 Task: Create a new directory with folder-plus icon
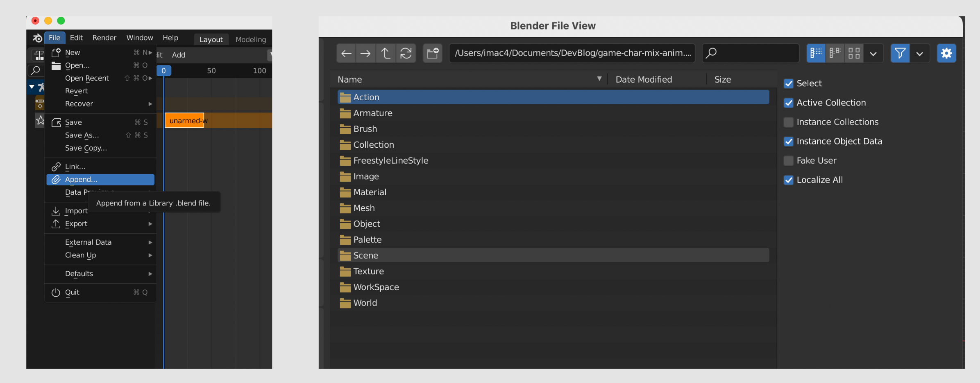pos(433,53)
